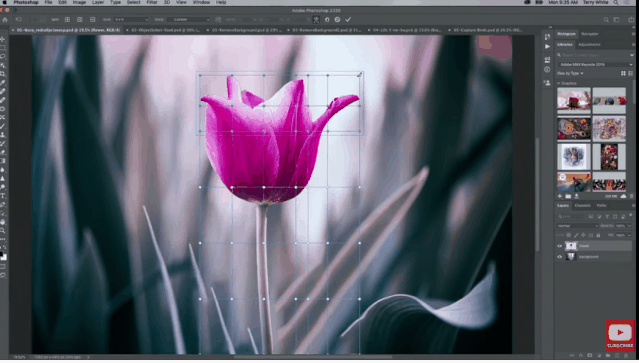The height and width of the screenshot is (363, 639).
Task: Open the Adobe MAX Keynote 2019 library dropdown
Action: [x=595, y=64]
